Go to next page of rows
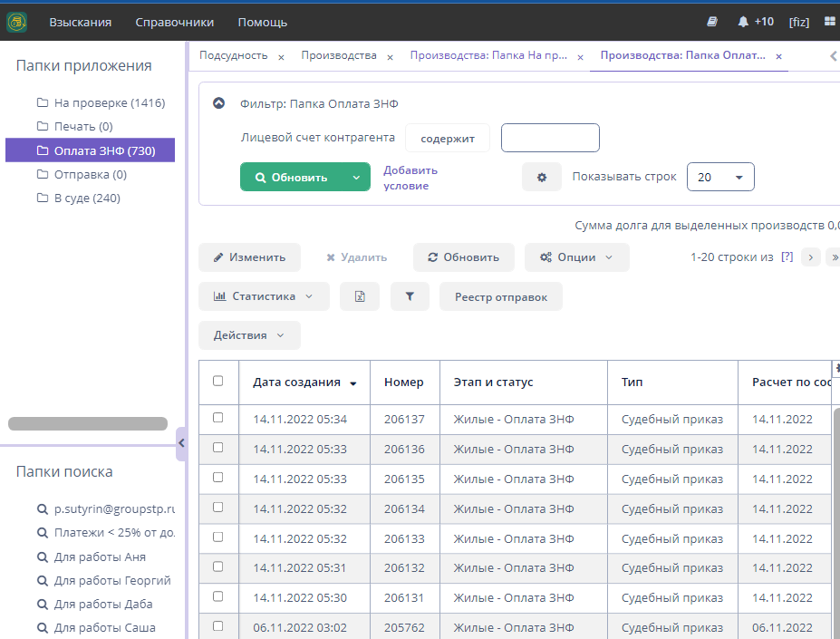The width and height of the screenshot is (840, 639). (811, 257)
